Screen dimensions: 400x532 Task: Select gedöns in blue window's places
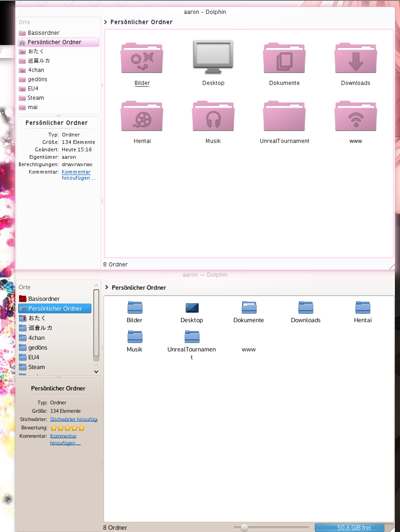(55, 347)
